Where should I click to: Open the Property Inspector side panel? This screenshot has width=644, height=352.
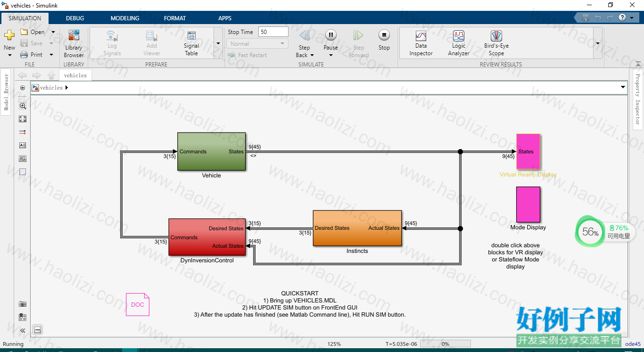pyautogui.click(x=637, y=99)
